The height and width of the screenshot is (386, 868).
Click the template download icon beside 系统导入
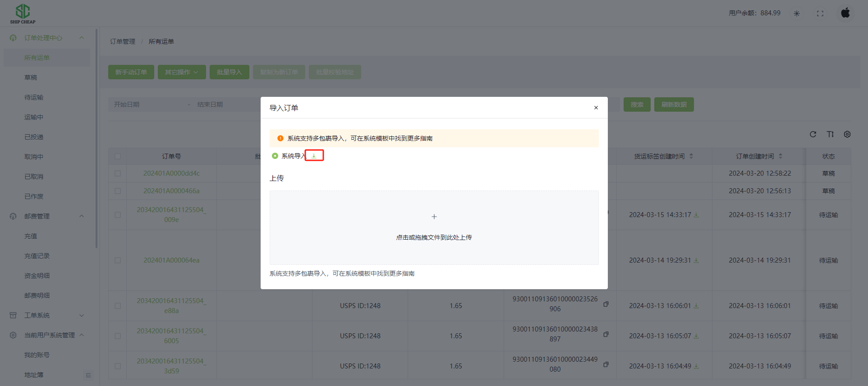tap(314, 156)
